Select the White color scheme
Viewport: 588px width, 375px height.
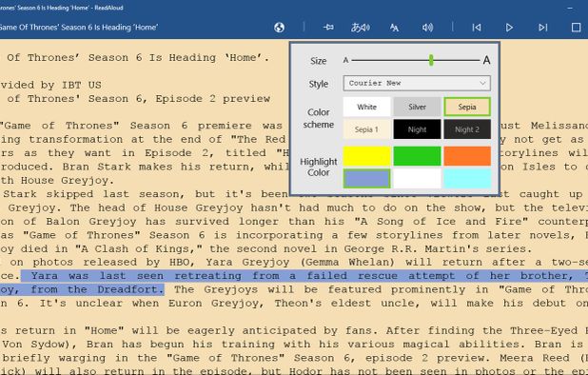coord(366,107)
